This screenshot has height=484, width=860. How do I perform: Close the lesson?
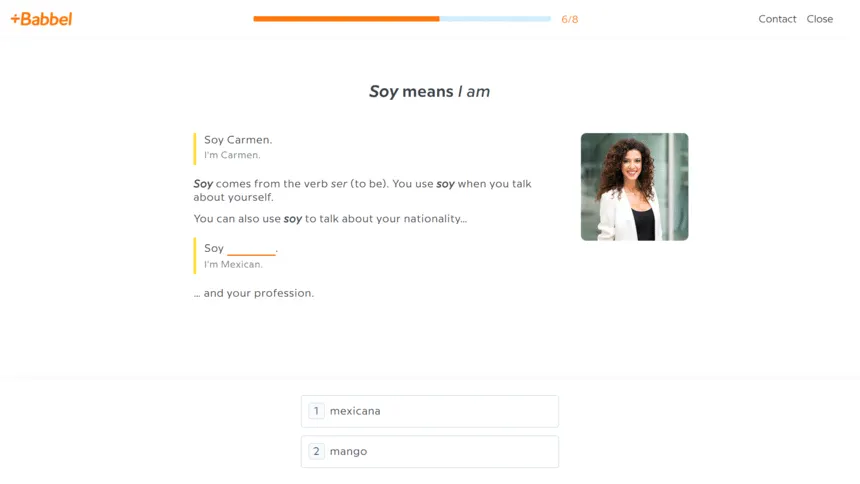click(x=819, y=19)
